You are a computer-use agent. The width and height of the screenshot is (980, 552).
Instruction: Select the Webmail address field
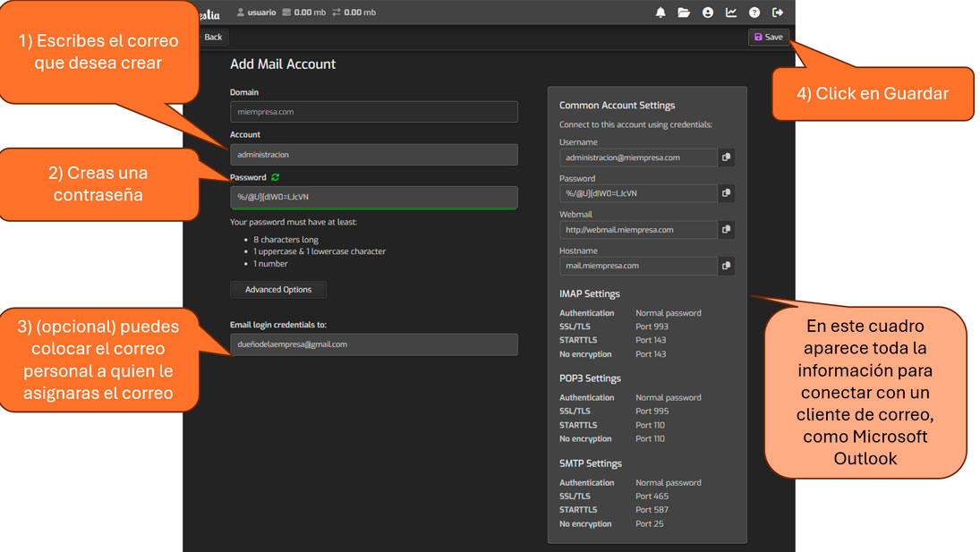[638, 230]
